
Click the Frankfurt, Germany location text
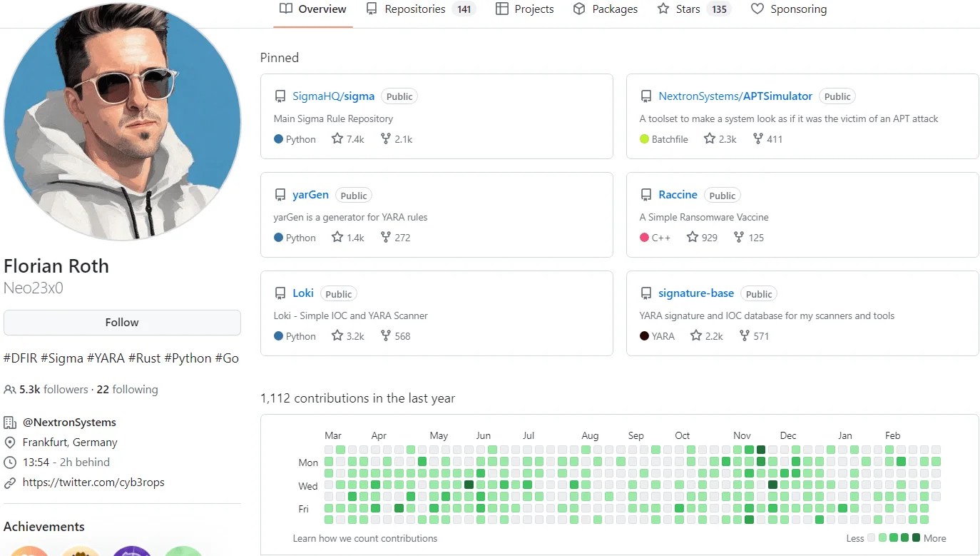(70, 443)
